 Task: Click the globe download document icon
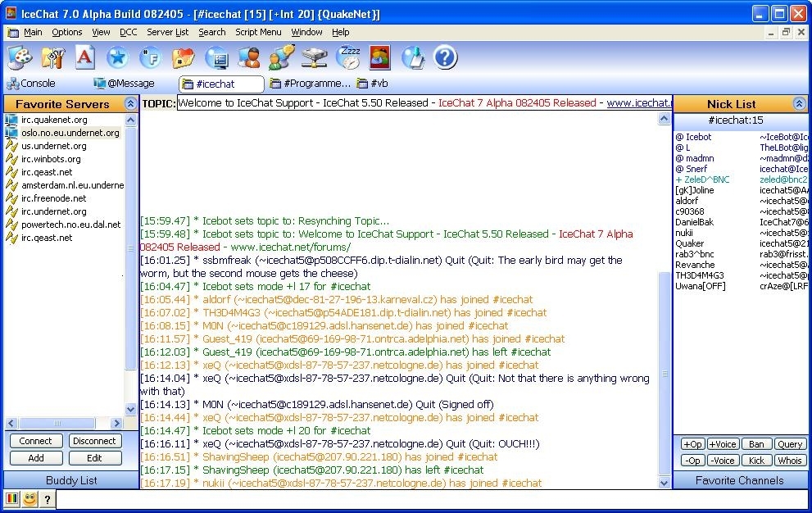click(413, 57)
